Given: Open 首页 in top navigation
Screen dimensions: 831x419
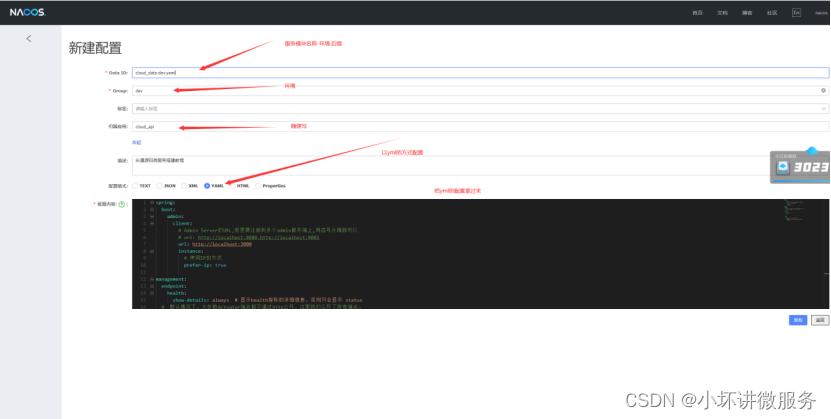Looking at the screenshot, I should pos(697,13).
